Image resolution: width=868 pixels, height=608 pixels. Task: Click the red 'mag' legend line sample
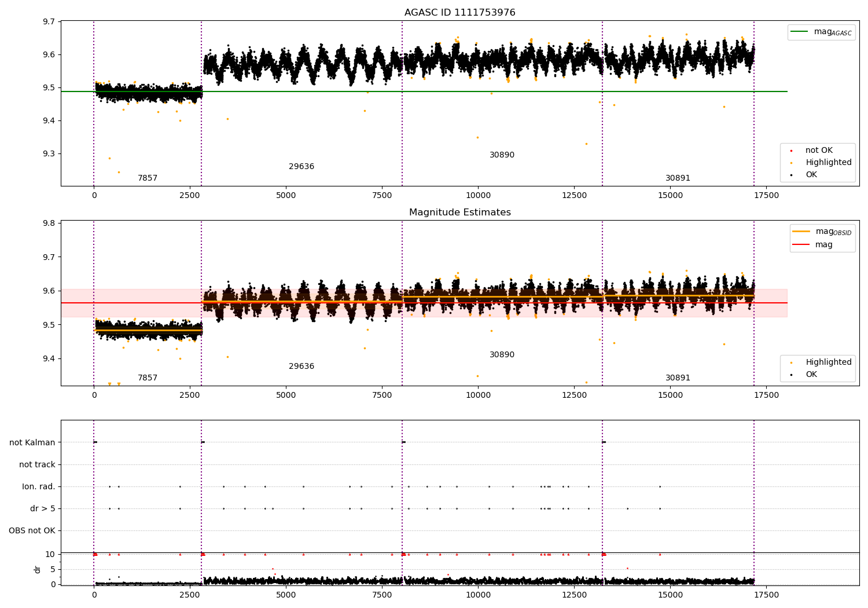click(801, 245)
